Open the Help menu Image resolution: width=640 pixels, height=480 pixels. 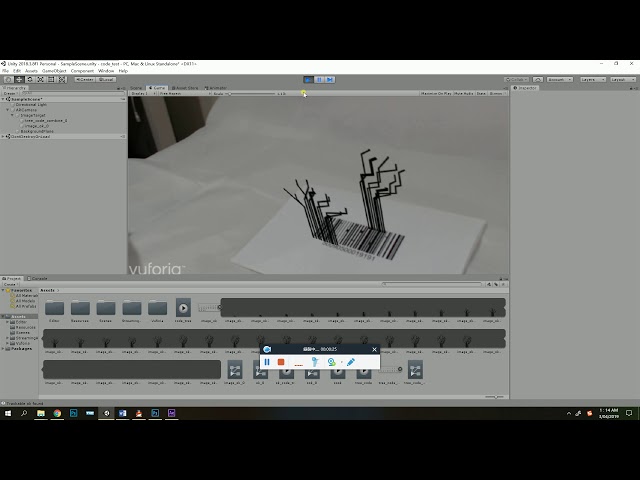(x=123, y=71)
